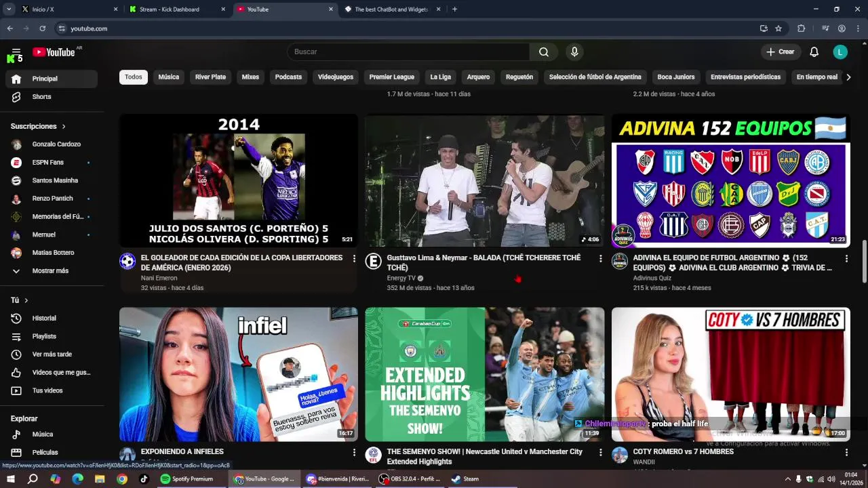The image size is (868, 488).
Task: Open options for Gusttavo Lima Neymar video
Action: point(600,259)
